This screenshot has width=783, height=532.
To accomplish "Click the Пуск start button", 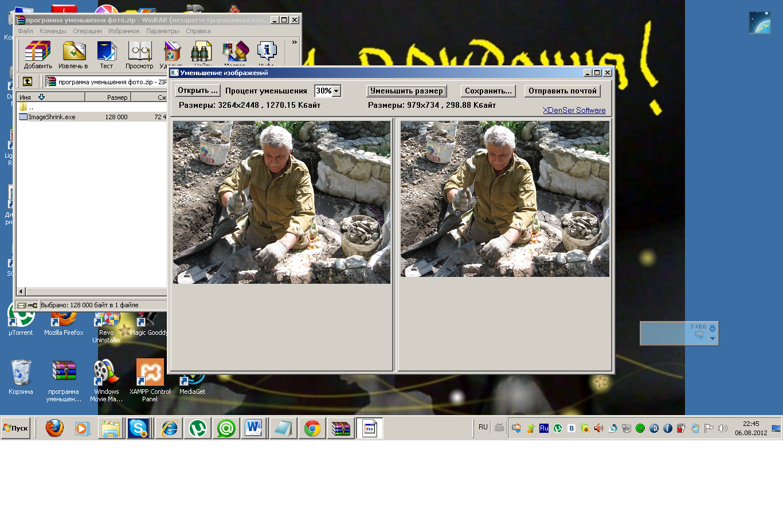I will click(15, 428).
